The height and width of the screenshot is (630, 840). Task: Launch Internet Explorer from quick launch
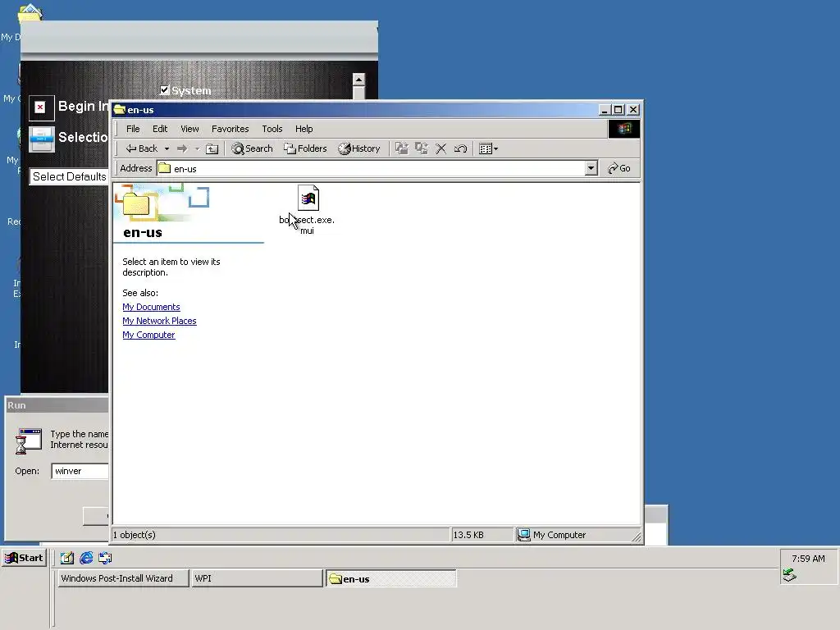pos(86,558)
